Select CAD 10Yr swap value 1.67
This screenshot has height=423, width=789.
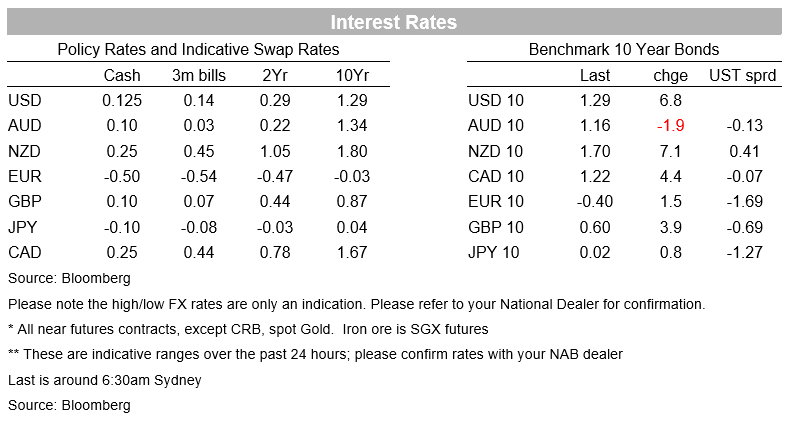[352, 252]
